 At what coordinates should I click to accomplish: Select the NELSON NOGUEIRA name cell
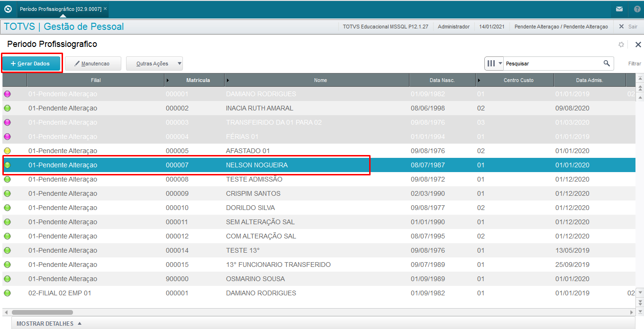click(x=257, y=165)
